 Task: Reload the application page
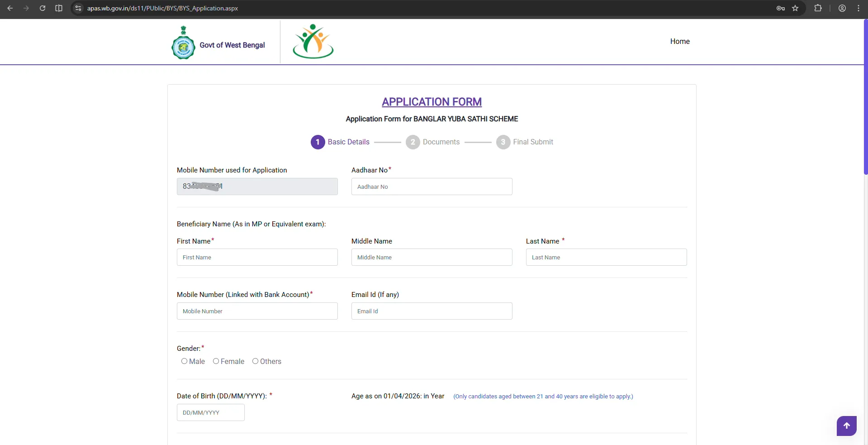tap(43, 8)
